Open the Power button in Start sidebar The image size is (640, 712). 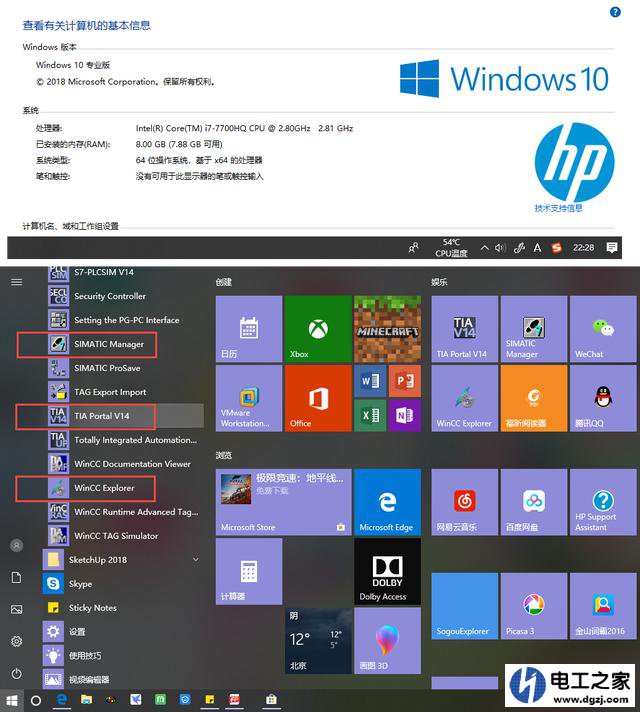point(16,673)
